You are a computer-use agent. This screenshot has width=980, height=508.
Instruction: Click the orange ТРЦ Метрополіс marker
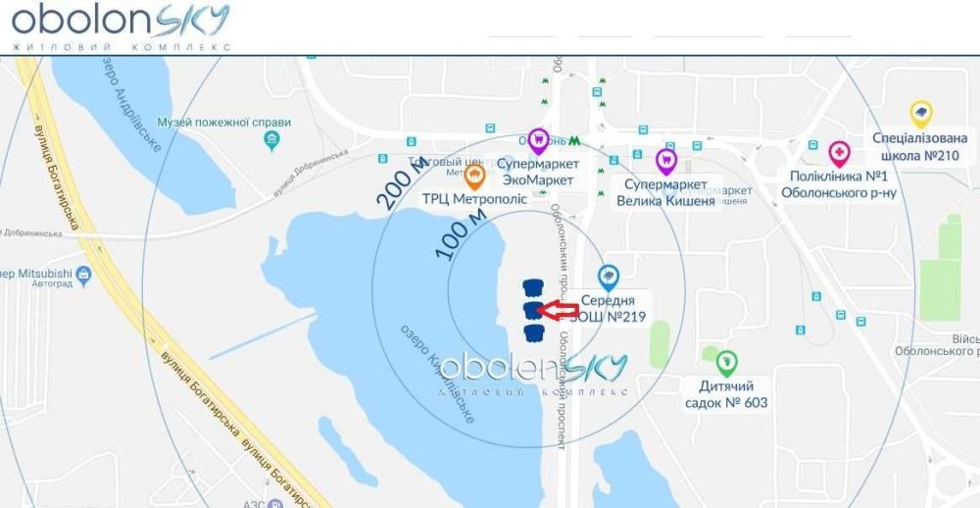[x=475, y=178]
